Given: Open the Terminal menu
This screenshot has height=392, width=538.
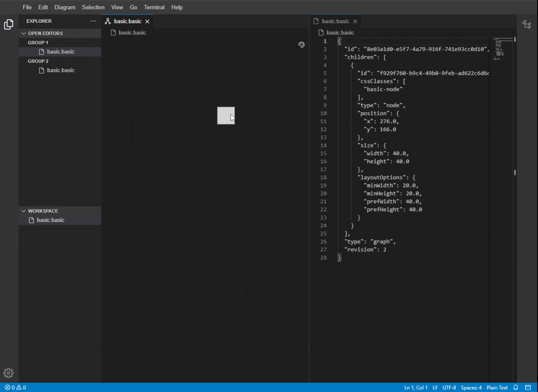Looking at the screenshot, I should coord(154,7).
